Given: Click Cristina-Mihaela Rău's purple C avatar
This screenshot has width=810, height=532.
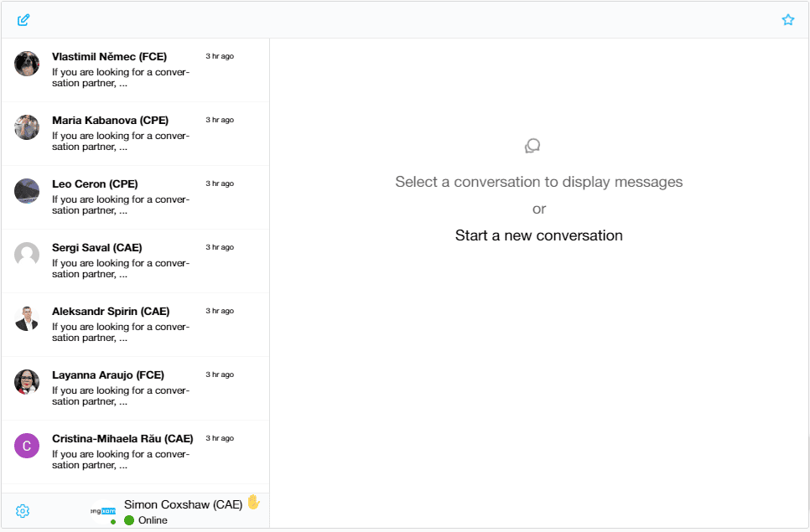Looking at the screenshot, I should 27,446.
